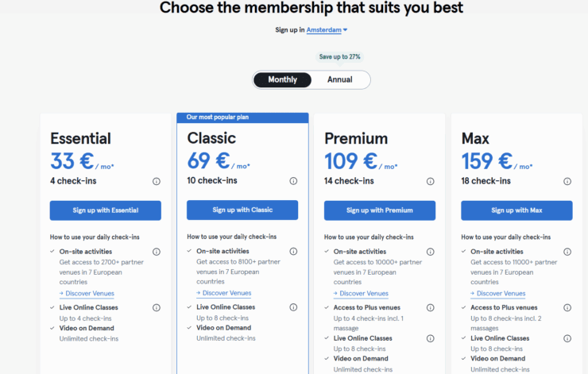Viewport: 588px width, 374px height.
Task: Open the Amsterdam city dropdown
Action: point(327,30)
